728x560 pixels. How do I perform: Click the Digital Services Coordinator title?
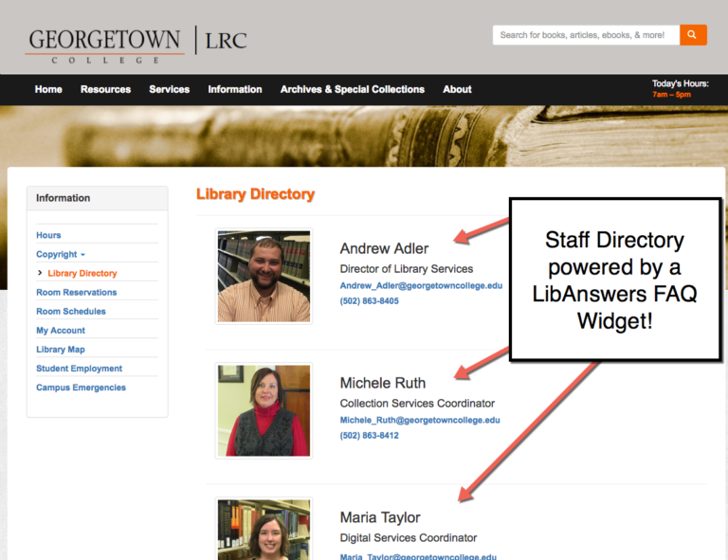pyautogui.click(x=409, y=538)
